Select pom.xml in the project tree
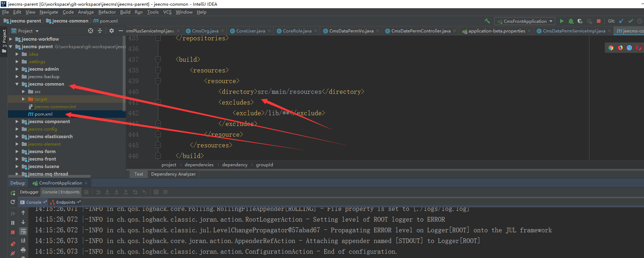The width and height of the screenshot is (644, 258). click(x=43, y=114)
